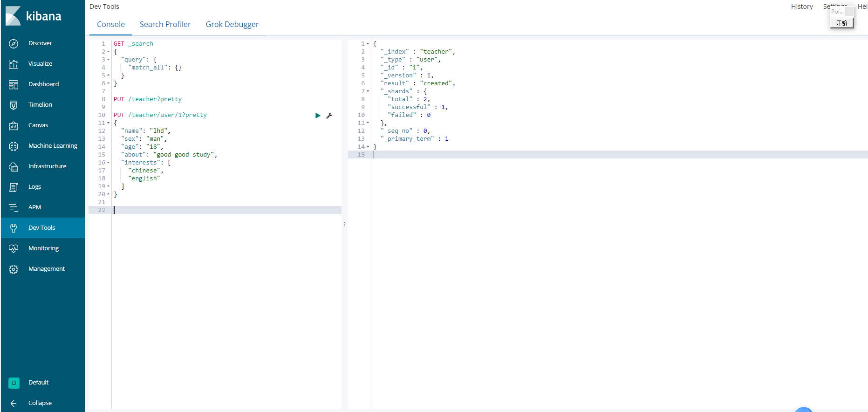Screen dimensions: 868x412
Task: Click the "about": "good good study" line
Action: pyautogui.click(x=169, y=155)
